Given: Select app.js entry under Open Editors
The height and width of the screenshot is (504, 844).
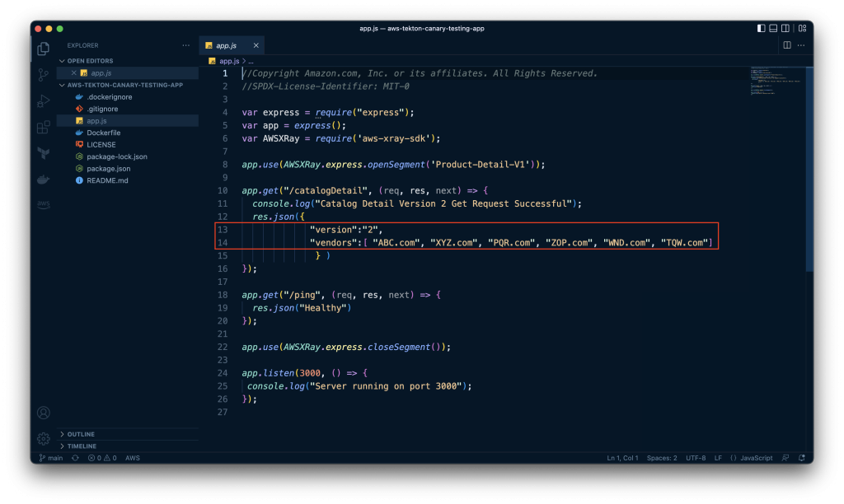Looking at the screenshot, I should coord(128,72).
